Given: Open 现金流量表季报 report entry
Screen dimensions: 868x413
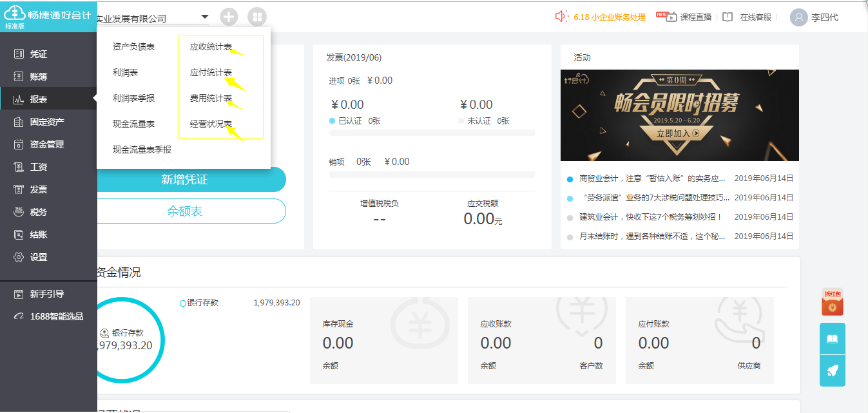Looking at the screenshot, I should click(142, 149).
